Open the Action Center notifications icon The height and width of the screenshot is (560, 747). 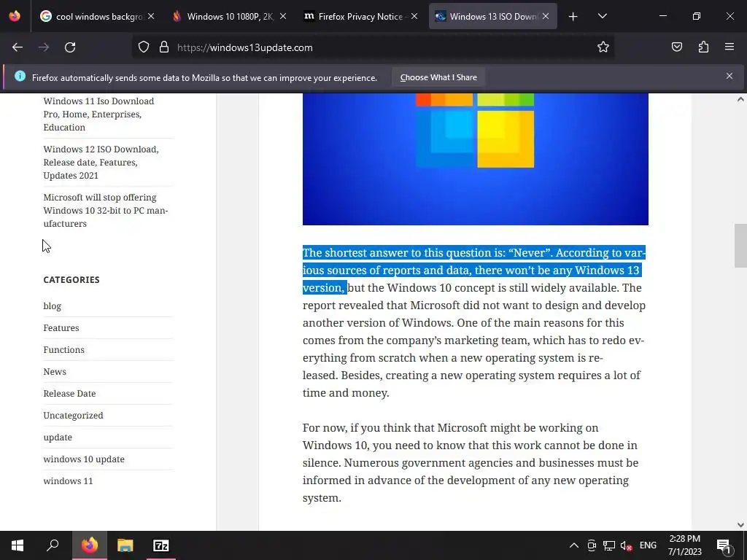point(724,545)
